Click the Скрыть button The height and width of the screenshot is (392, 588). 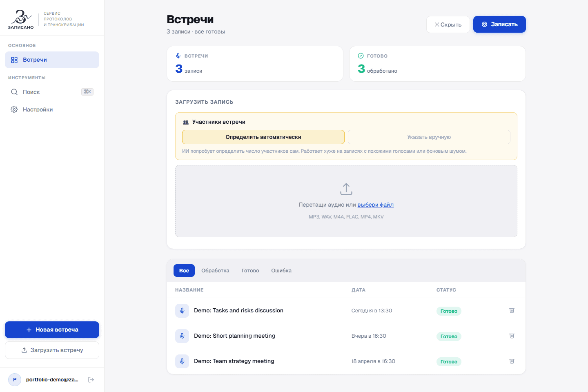(448, 24)
